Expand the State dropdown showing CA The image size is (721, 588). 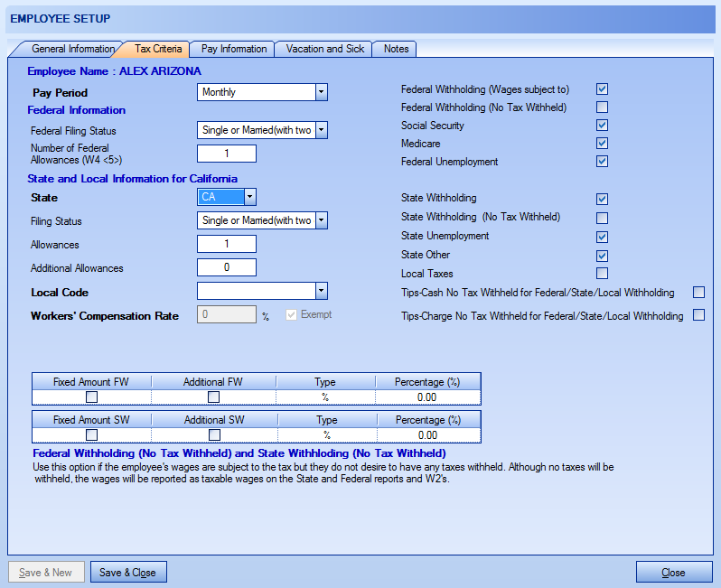coord(250,197)
